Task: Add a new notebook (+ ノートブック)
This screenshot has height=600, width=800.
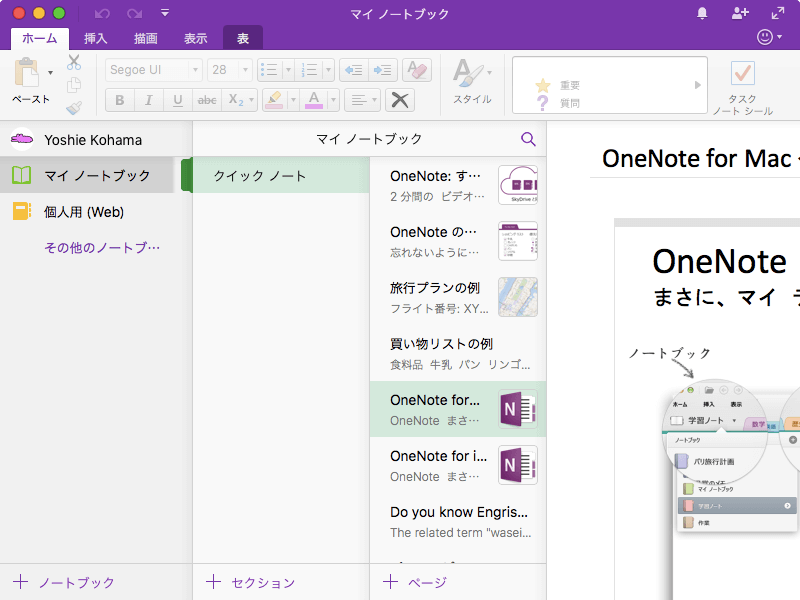Action: (64, 582)
